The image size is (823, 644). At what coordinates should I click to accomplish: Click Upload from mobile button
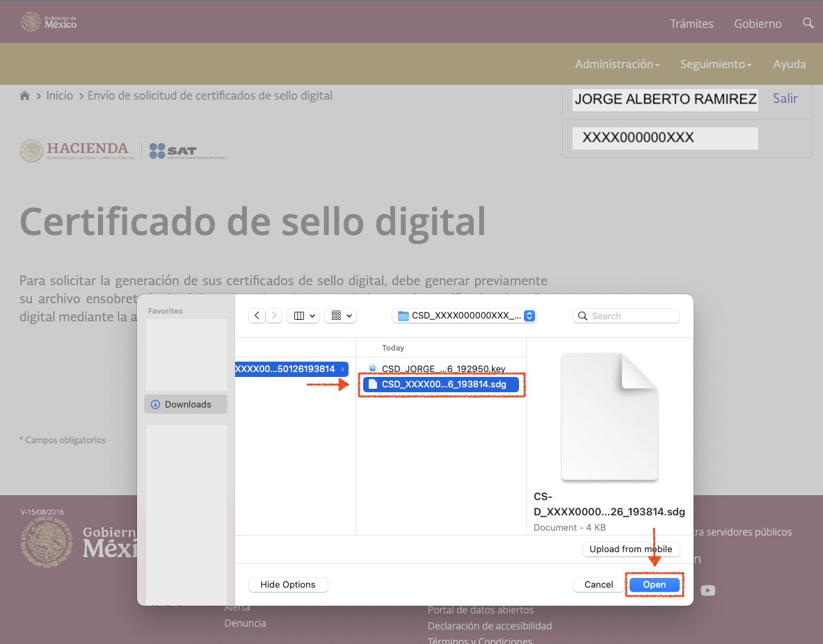point(631,549)
